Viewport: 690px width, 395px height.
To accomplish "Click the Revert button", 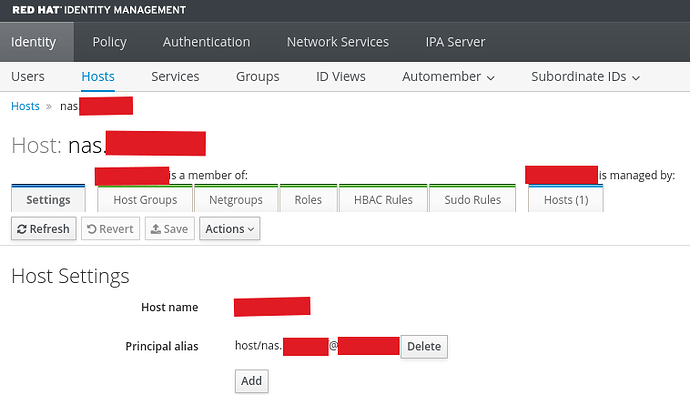I will [110, 229].
